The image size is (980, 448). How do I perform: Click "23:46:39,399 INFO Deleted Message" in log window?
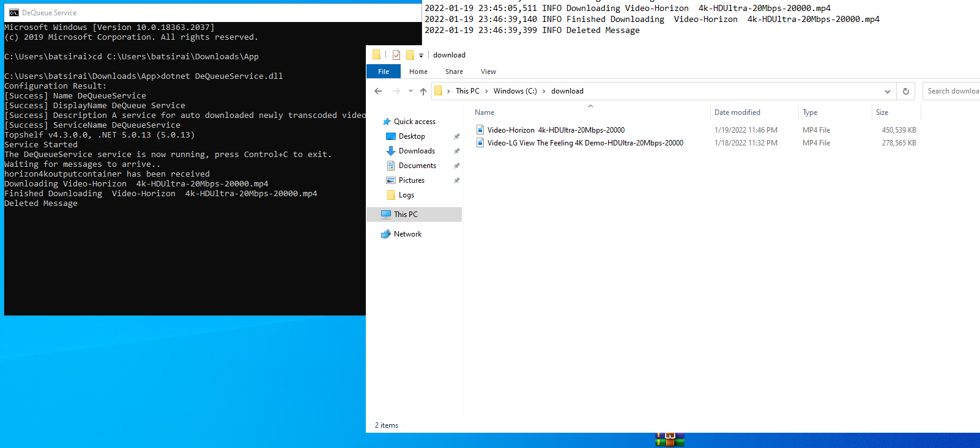559,31
